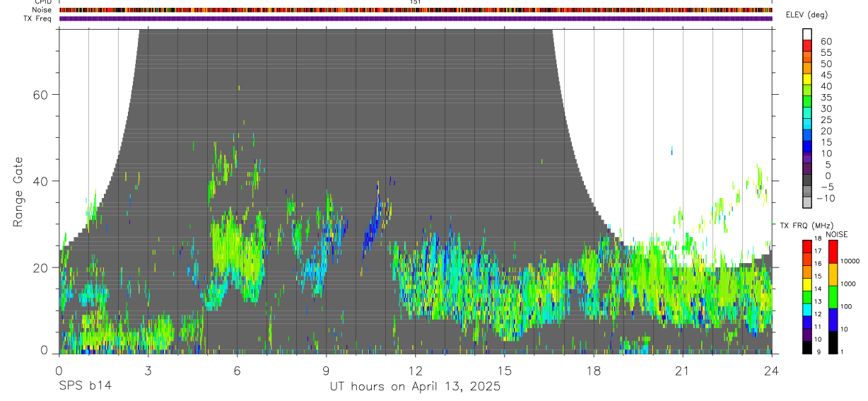Click the white top segment of ELEV color bar
The image size is (868, 401).
pos(807,34)
